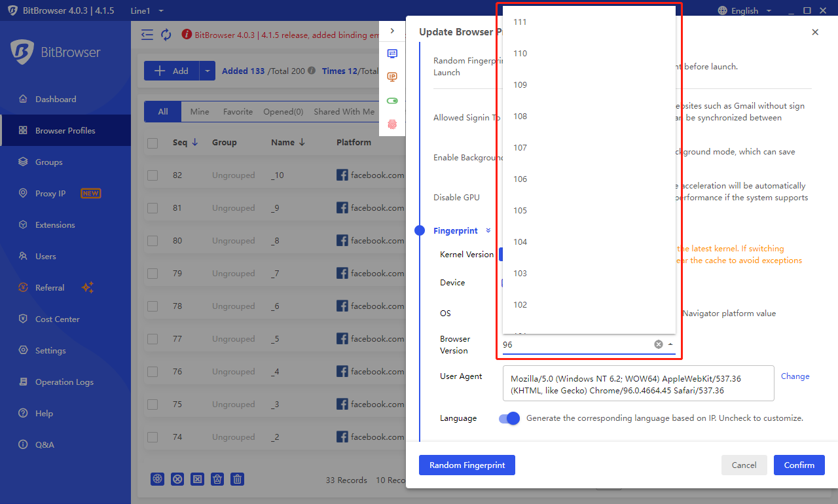Refresh the profile list with the reload icon

166,35
